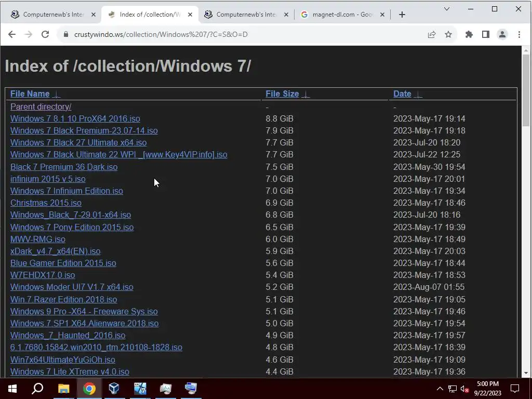Open a new browser tab
532x399 pixels.
point(402,15)
